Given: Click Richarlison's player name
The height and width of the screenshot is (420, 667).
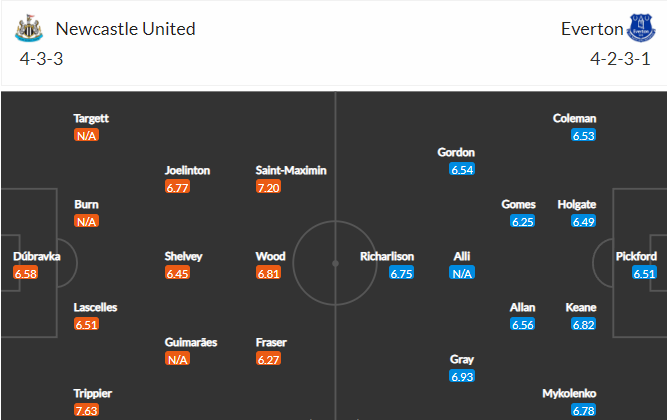Looking at the screenshot, I should point(387,256).
